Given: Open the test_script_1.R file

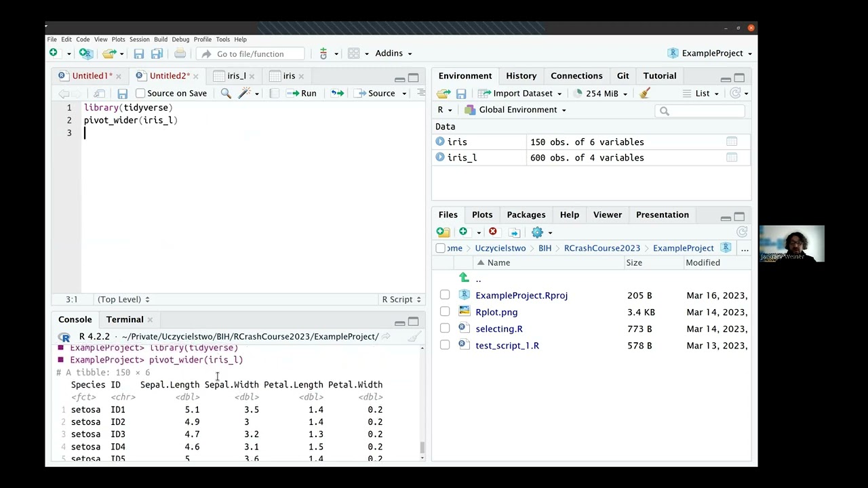Looking at the screenshot, I should pyautogui.click(x=507, y=346).
